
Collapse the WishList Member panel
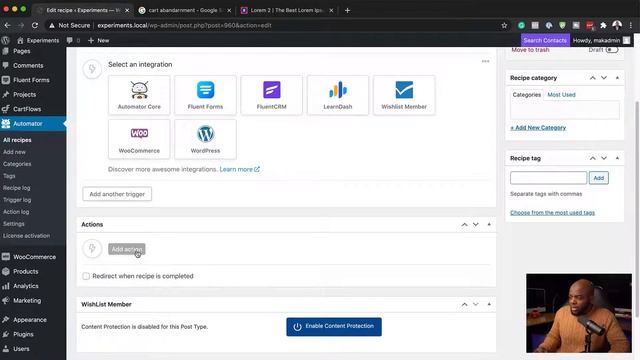click(489, 304)
